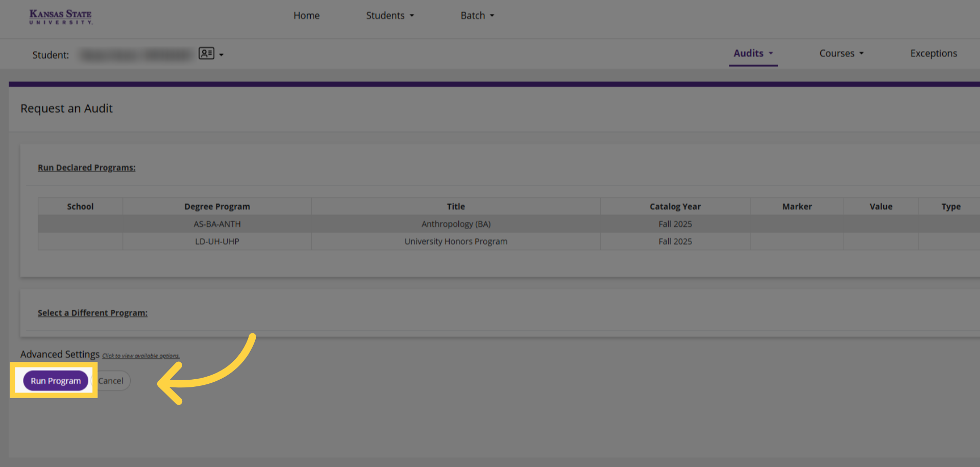The height and width of the screenshot is (467, 980).
Task: Click the University Honors Program title cell
Action: point(456,241)
